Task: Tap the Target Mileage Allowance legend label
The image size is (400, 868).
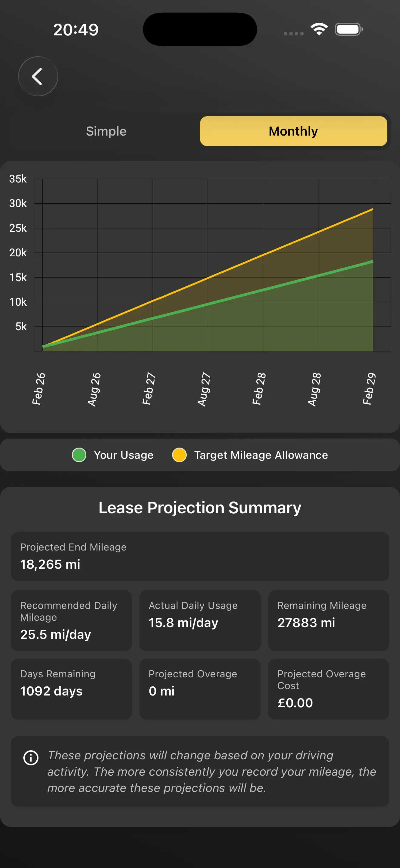Action: [x=261, y=455]
